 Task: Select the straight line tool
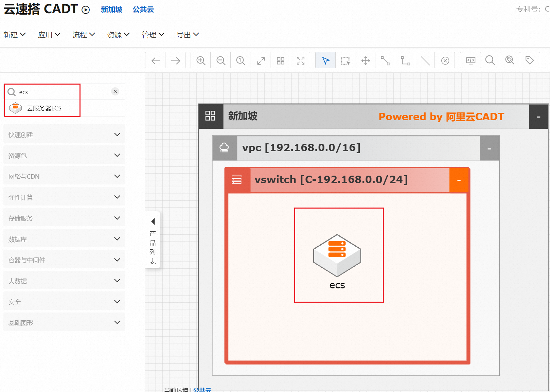pyautogui.click(x=425, y=60)
